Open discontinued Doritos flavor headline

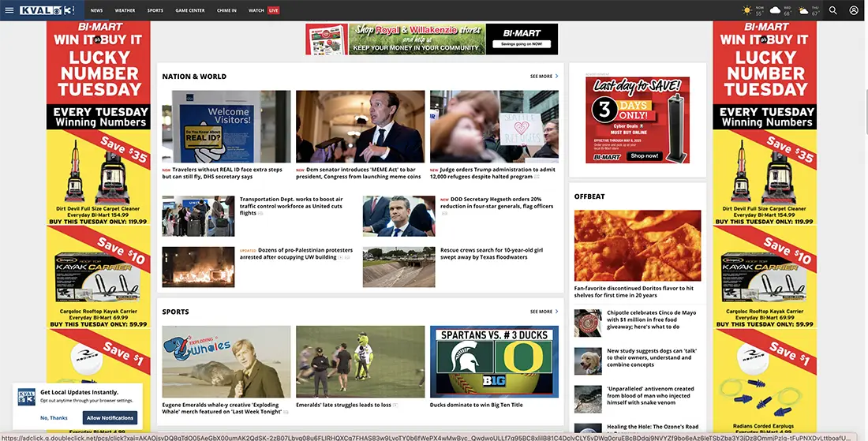coord(634,292)
